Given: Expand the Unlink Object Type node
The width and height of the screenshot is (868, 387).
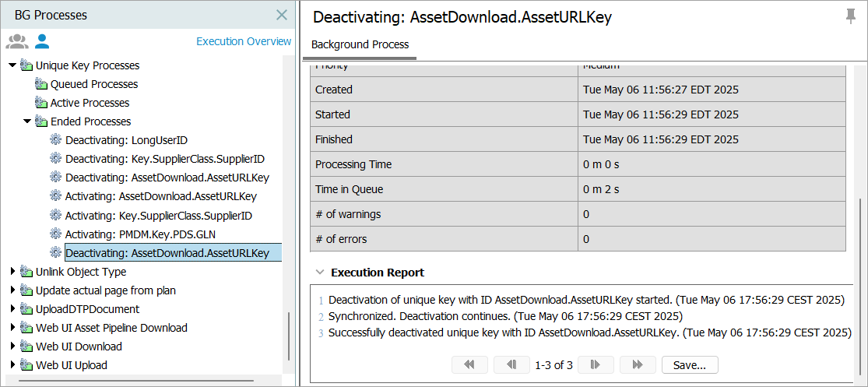Looking at the screenshot, I should click(12, 272).
